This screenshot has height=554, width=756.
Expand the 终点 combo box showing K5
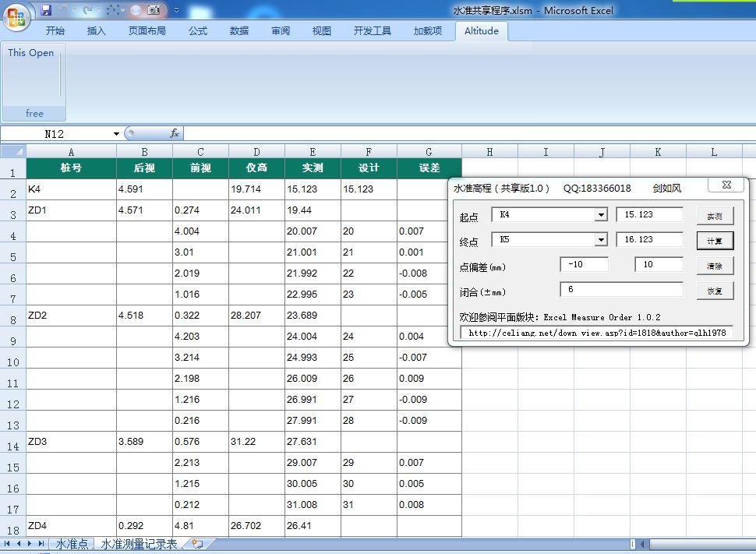click(x=601, y=239)
